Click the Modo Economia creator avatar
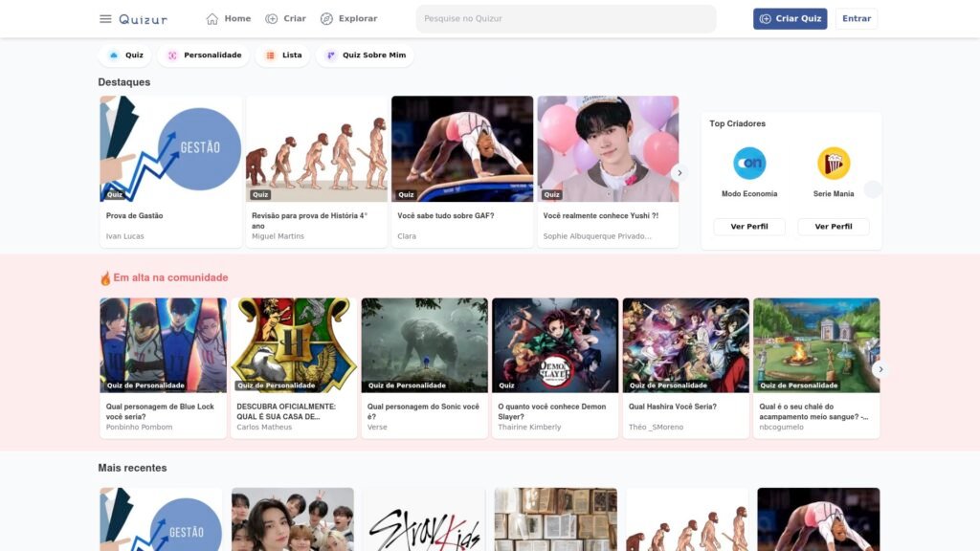 pyautogui.click(x=749, y=164)
